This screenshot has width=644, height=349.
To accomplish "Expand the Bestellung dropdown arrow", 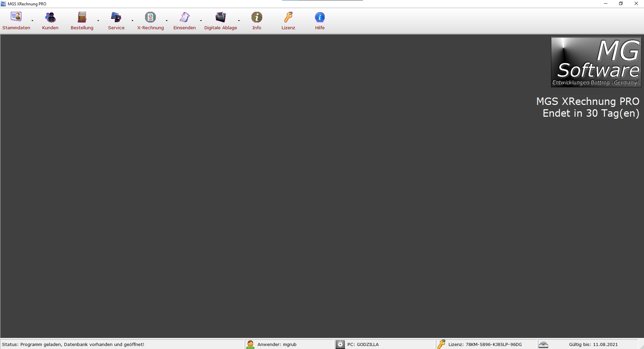I will click(98, 21).
